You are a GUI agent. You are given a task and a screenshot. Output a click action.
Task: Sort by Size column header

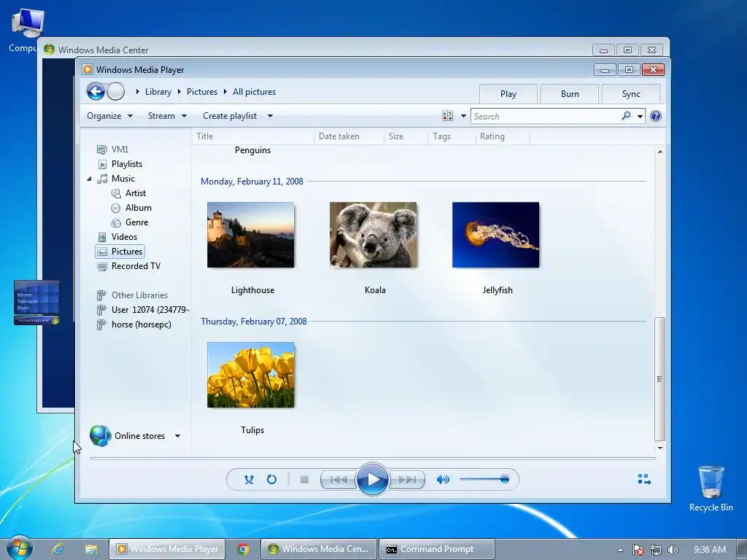click(406, 136)
